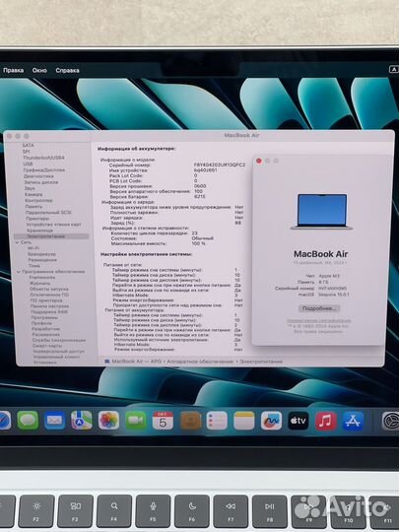
Task: Select USB in the hardware list
Action: (x=28, y=164)
